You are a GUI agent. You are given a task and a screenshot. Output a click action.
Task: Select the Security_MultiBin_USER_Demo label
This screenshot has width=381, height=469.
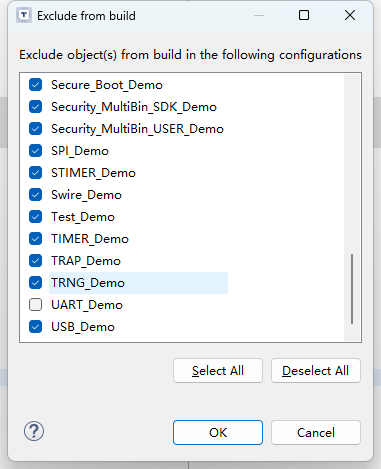(137, 129)
